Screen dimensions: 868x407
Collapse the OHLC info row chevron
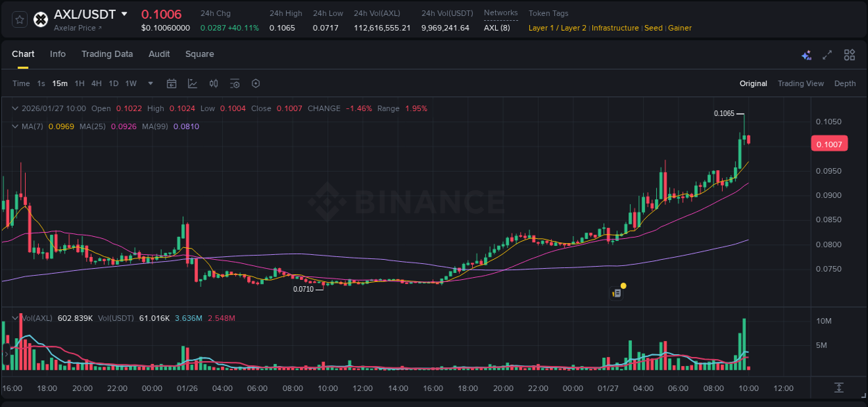pyautogui.click(x=15, y=108)
